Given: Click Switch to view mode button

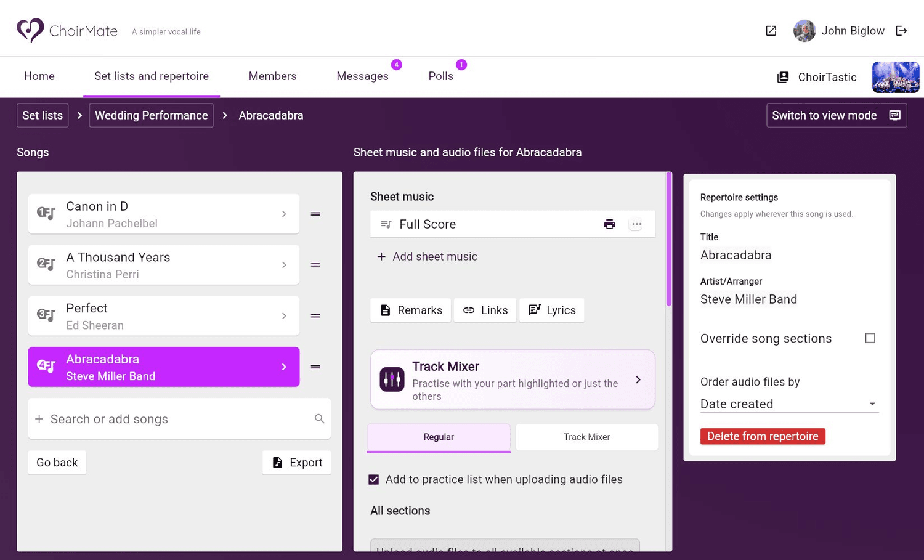Looking at the screenshot, I should tap(837, 115).
